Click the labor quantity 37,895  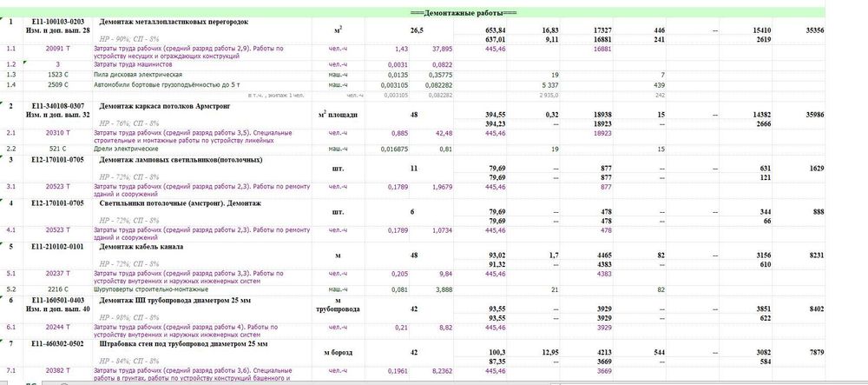[x=443, y=49]
